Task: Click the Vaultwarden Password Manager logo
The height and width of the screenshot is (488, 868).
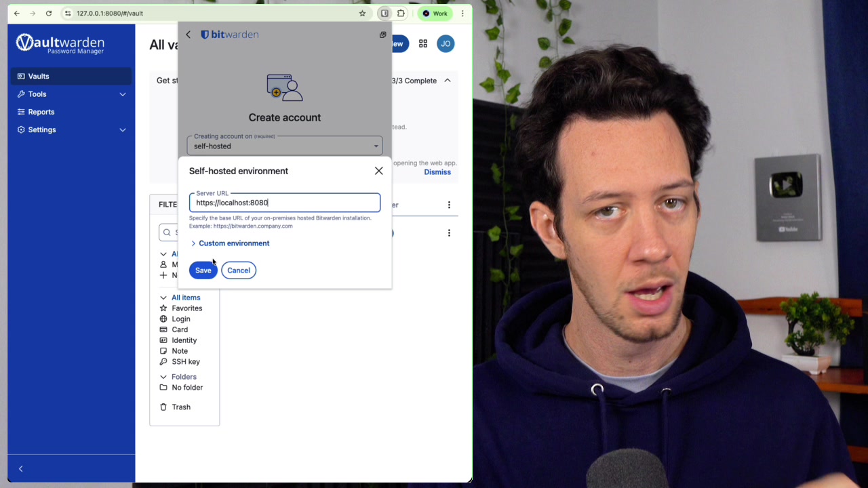Action: [60, 44]
